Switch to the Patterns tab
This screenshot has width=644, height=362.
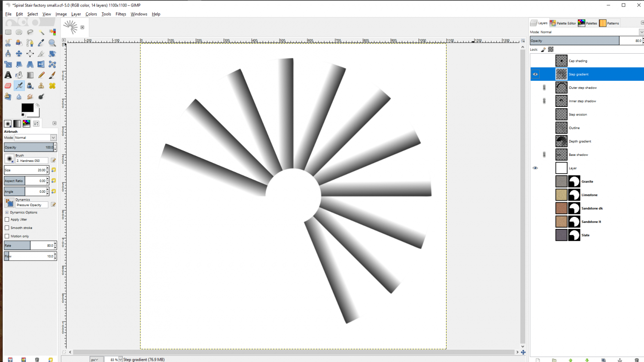coord(609,23)
